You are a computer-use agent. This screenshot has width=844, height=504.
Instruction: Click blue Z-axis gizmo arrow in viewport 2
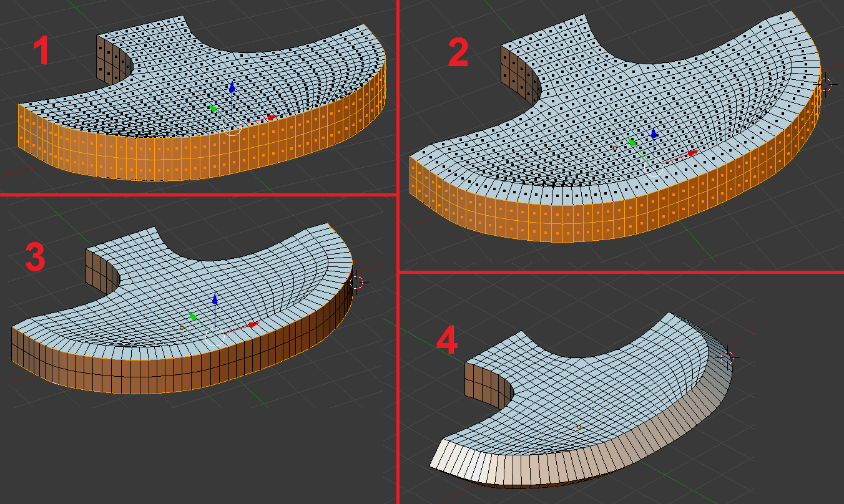click(654, 133)
